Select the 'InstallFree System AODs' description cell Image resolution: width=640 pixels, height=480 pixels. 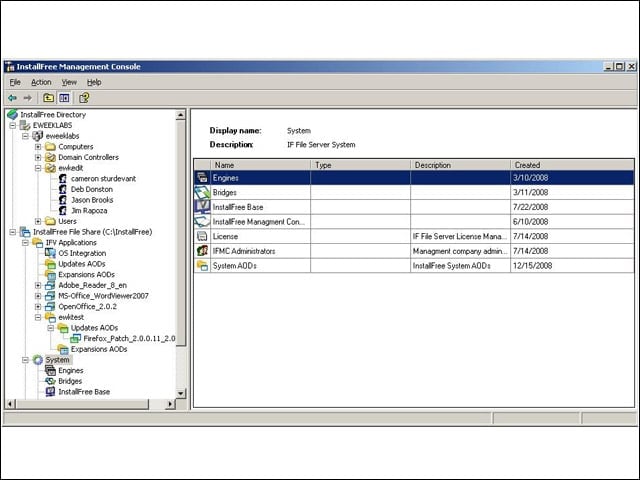(x=460, y=266)
